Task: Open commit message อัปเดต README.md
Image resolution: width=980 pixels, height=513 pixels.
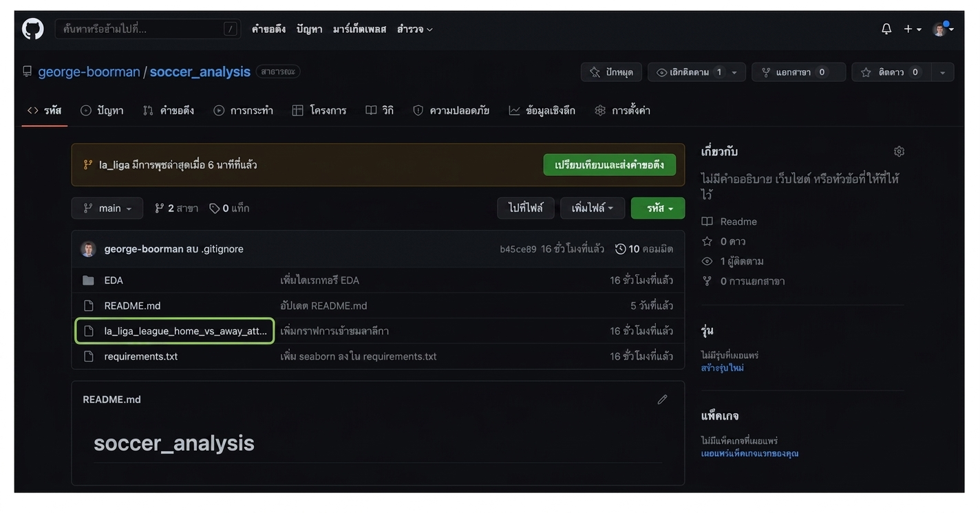Action: (x=323, y=306)
